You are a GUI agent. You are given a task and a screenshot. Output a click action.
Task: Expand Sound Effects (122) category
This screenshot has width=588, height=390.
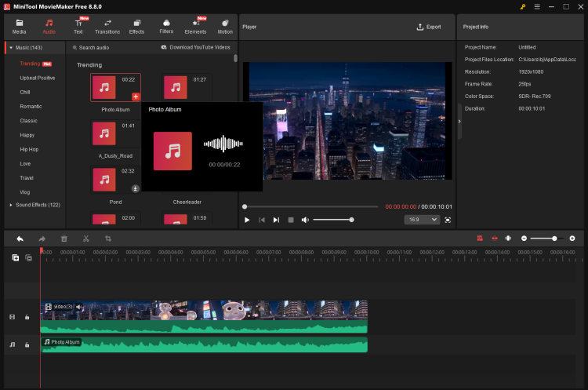coord(11,205)
